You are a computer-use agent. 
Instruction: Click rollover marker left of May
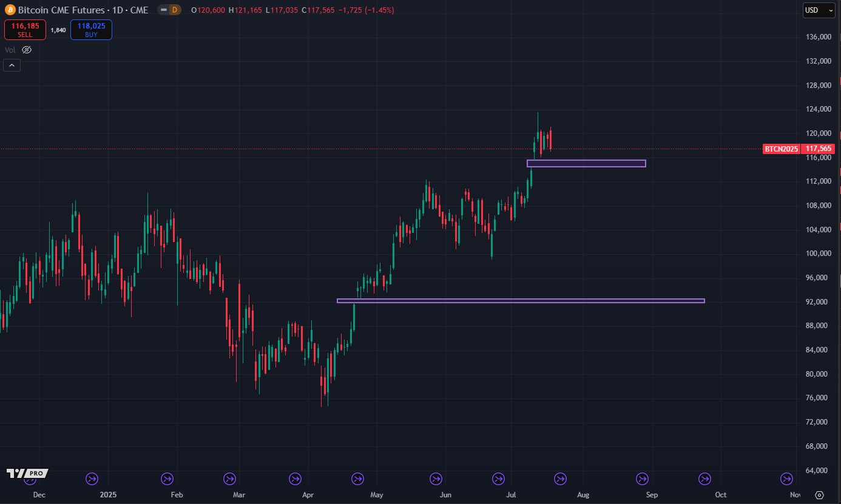click(357, 479)
